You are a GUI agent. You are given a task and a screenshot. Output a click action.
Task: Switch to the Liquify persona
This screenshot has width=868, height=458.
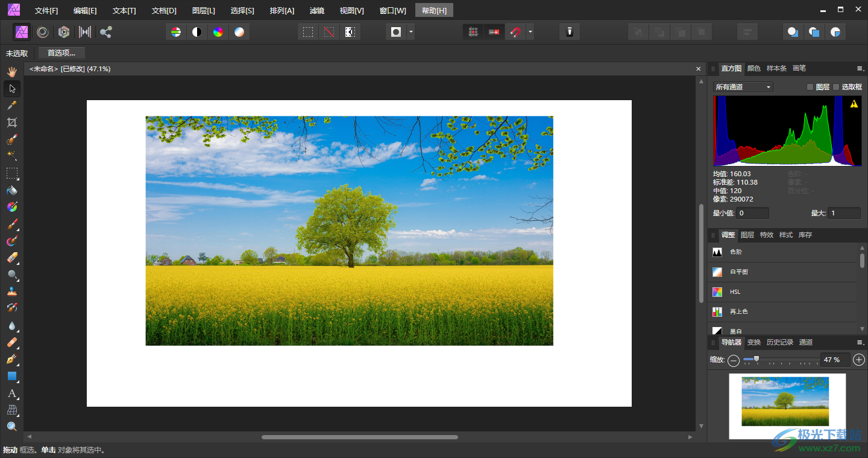43,32
